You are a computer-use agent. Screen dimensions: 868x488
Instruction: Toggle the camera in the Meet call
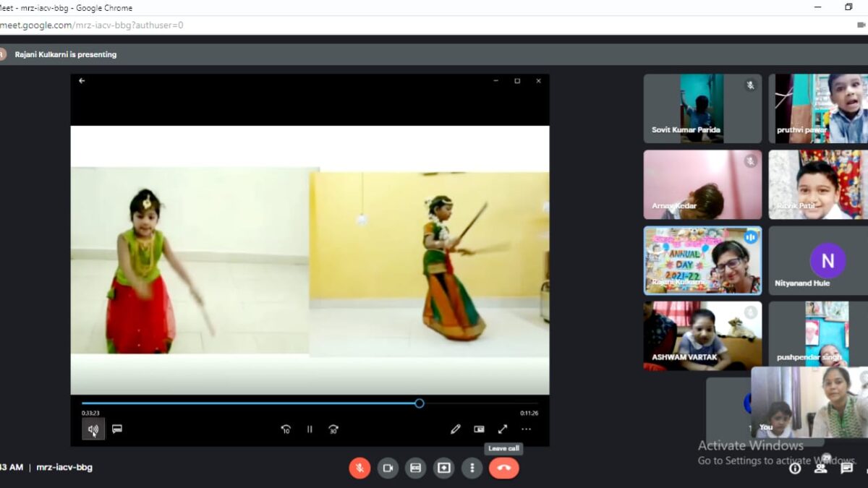(x=388, y=468)
